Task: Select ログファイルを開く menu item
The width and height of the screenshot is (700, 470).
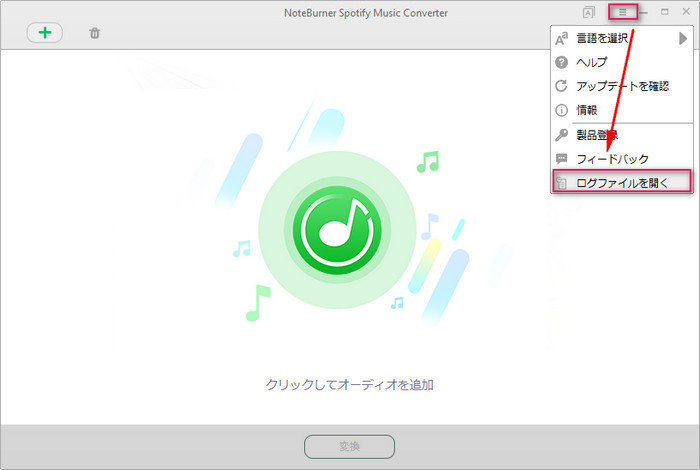Action: [x=622, y=182]
